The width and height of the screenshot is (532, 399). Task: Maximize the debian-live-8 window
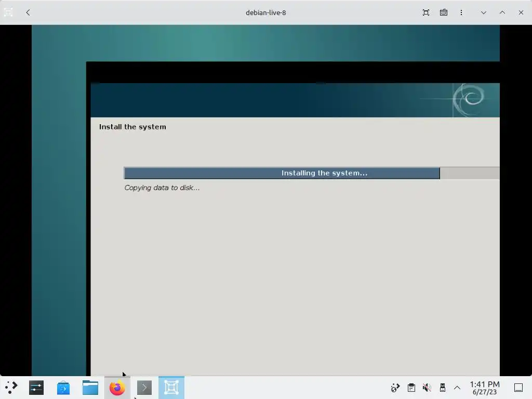pyautogui.click(x=502, y=12)
